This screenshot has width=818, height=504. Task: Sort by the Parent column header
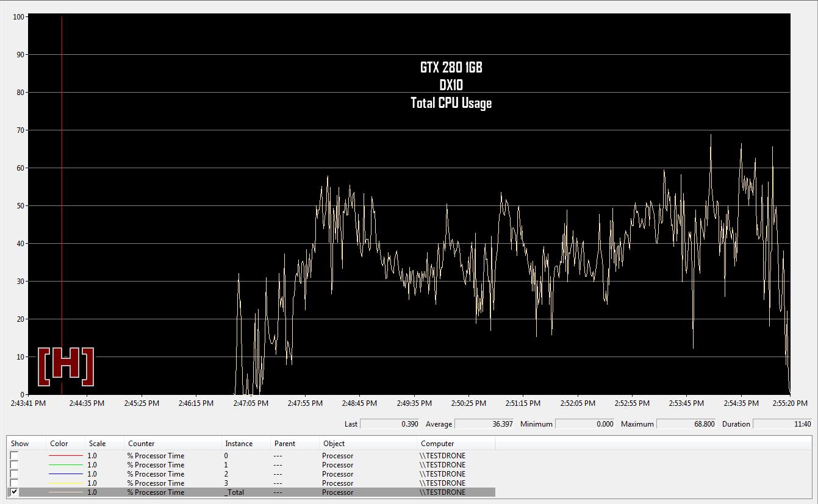click(295, 444)
